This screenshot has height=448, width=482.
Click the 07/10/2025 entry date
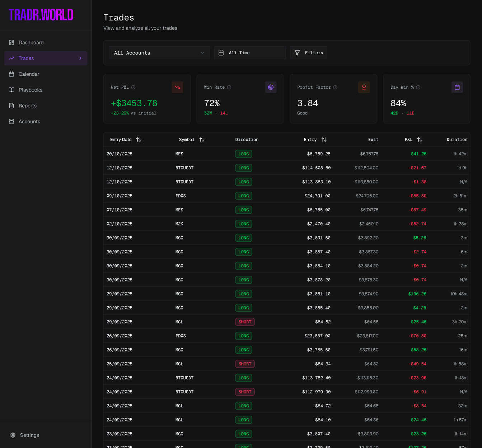[x=120, y=210]
